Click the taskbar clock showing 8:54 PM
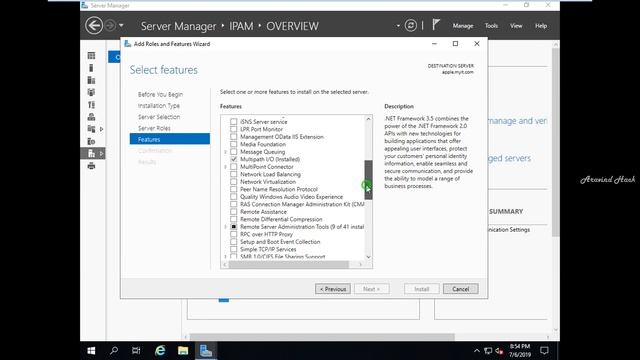The image size is (640, 360). coord(520,351)
